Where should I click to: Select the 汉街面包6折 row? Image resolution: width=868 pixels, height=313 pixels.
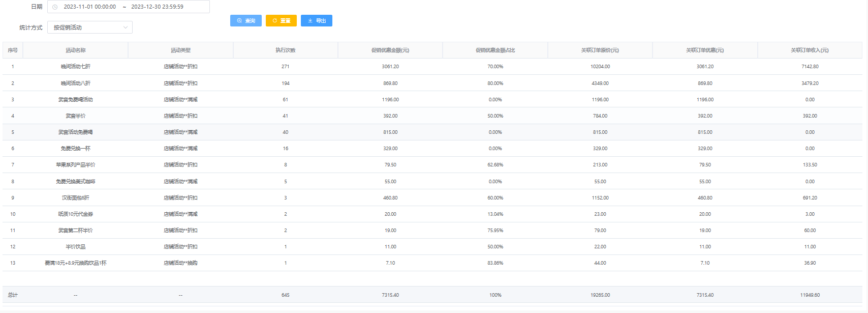point(75,198)
